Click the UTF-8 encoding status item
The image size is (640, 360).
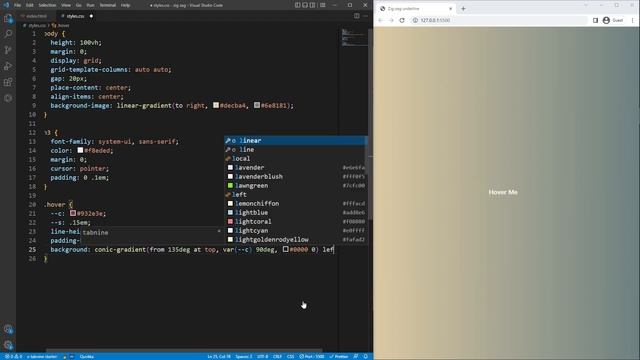point(262,356)
